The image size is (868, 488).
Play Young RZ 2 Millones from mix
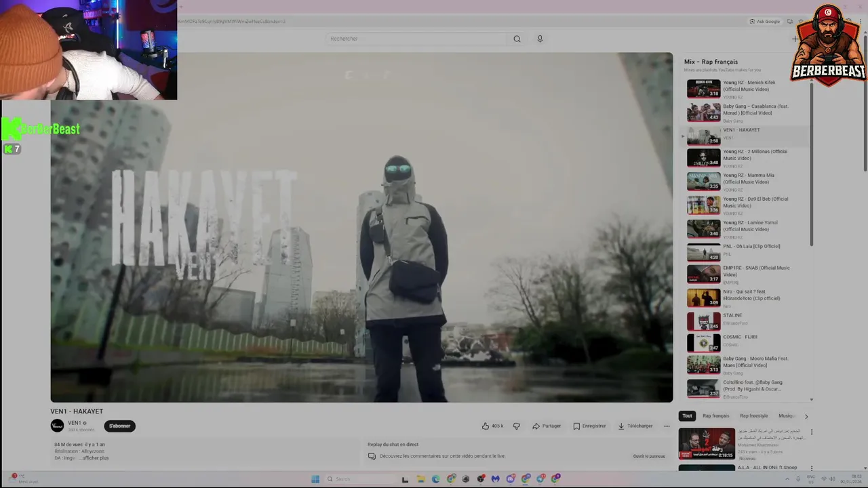746,158
